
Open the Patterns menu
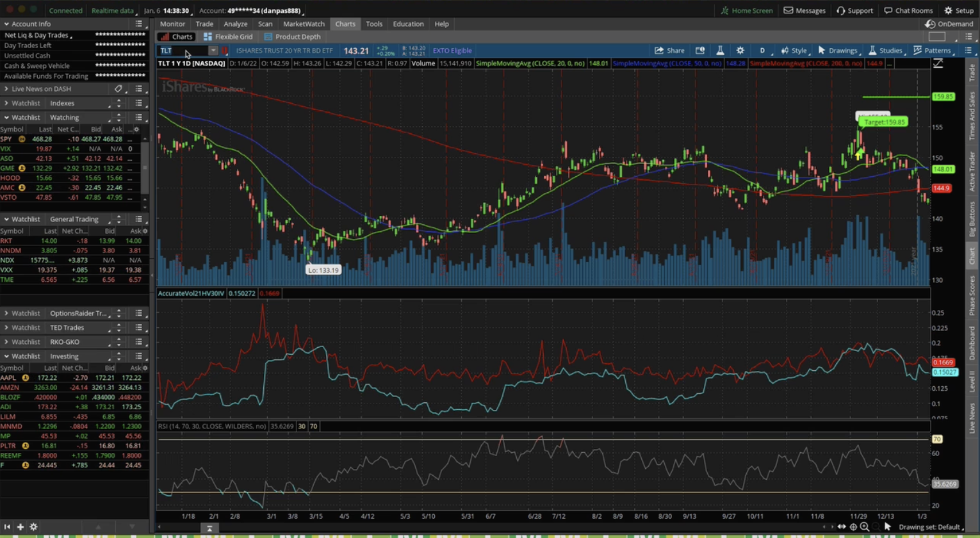(933, 51)
